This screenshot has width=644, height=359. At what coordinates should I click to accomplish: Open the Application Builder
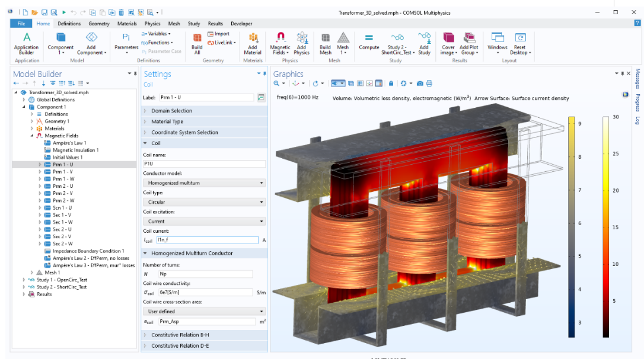(26, 43)
